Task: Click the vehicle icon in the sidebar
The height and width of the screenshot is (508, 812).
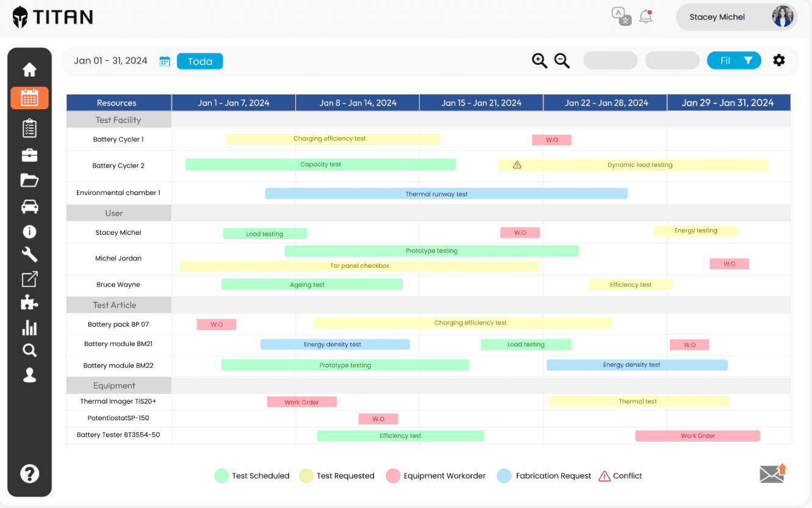Action: [29, 206]
